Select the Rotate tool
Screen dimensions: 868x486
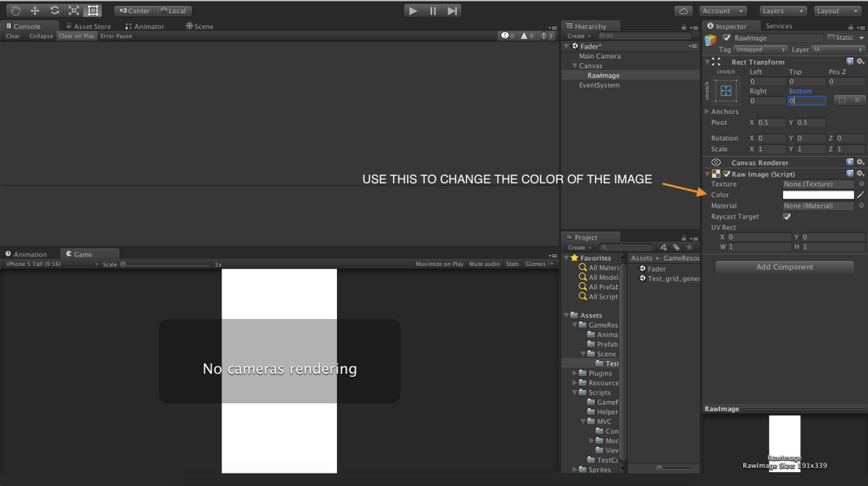point(55,10)
